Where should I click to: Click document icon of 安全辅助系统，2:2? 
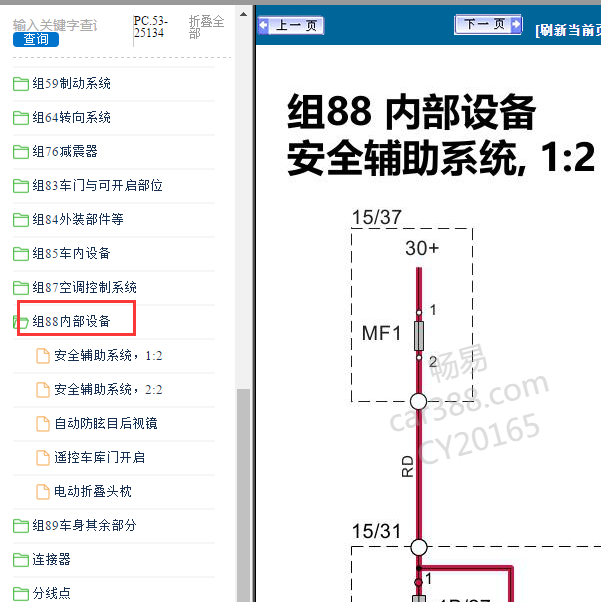point(43,389)
